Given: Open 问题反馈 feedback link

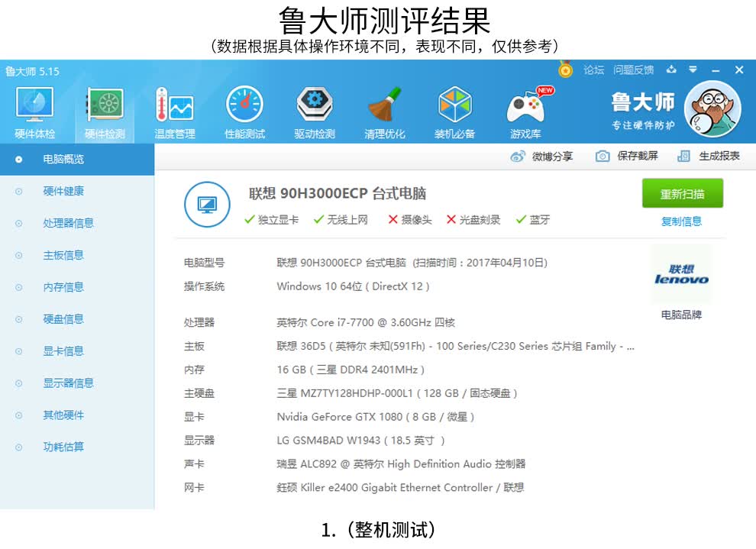Looking at the screenshot, I should [x=634, y=70].
